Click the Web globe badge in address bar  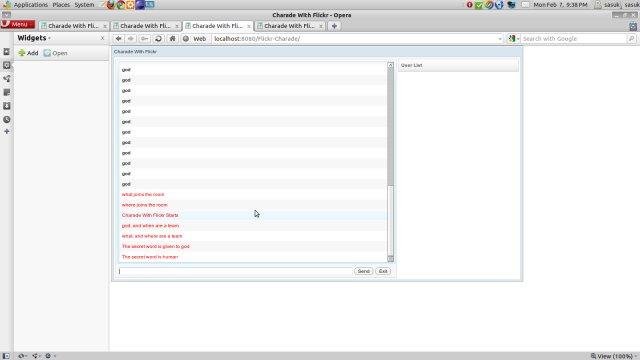[x=195, y=39]
